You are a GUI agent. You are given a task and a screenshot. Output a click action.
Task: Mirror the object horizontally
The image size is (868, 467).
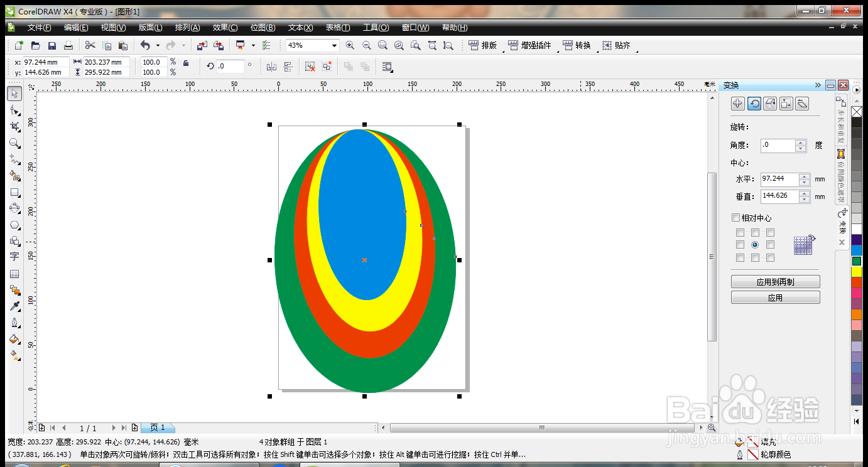[x=271, y=66]
